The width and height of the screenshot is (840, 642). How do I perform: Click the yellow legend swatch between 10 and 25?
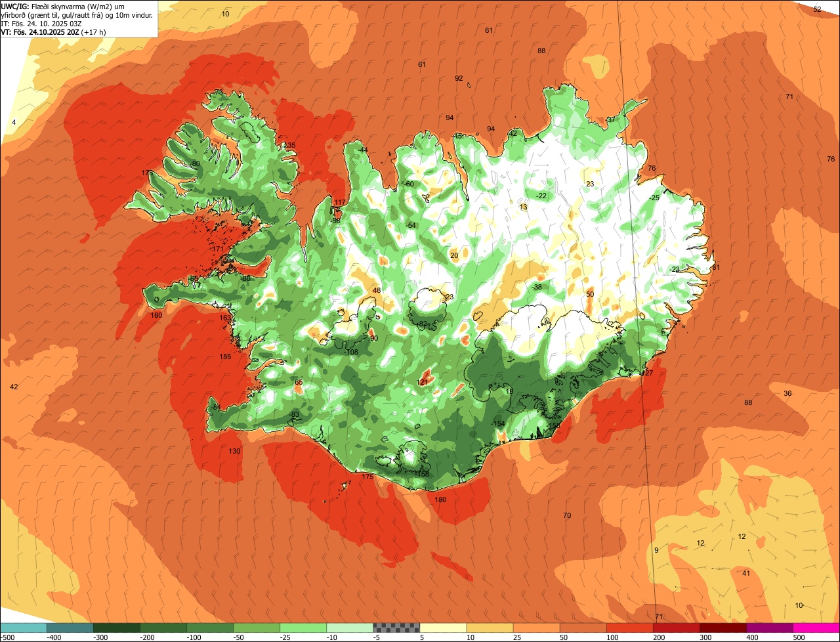point(490,628)
